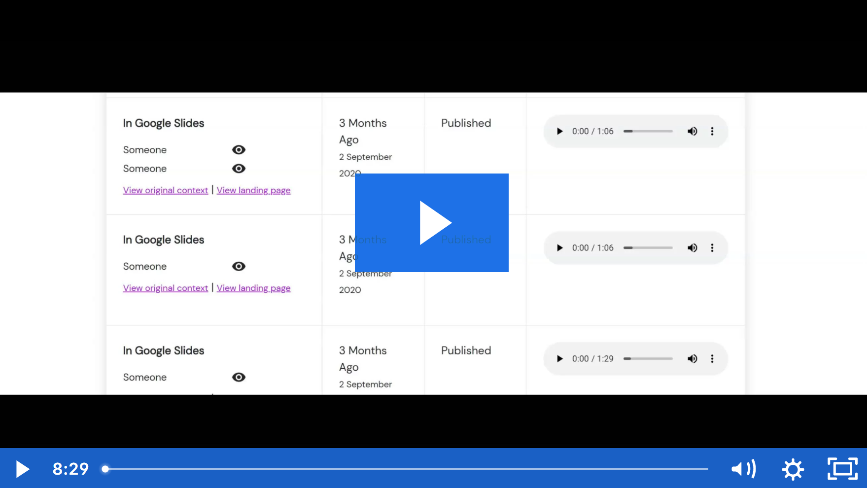Image resolution: width=868 pixels, height=488 pixels.
Task: Play the audio clip in the middle row
Action: (x=559, y=248)
